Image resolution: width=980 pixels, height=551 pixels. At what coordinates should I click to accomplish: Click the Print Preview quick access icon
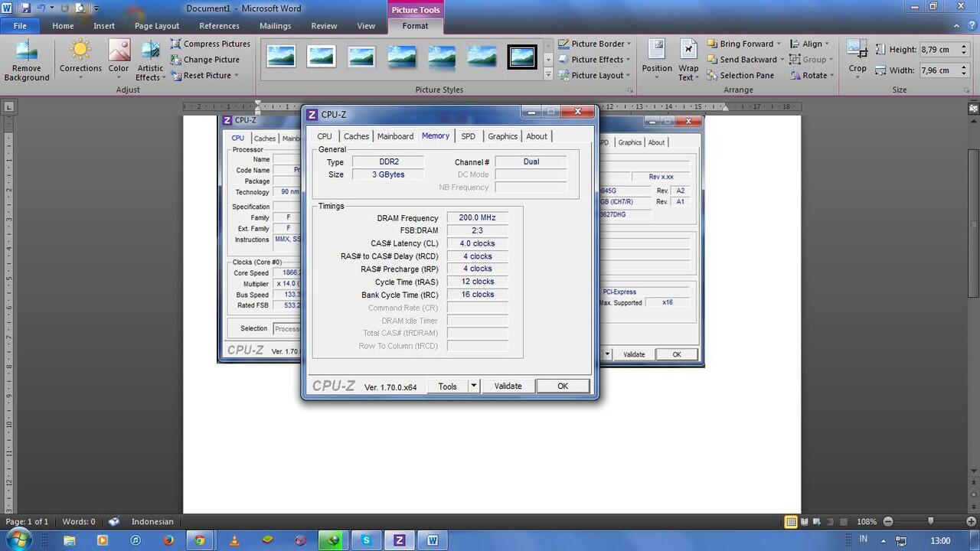pos(80,8)
